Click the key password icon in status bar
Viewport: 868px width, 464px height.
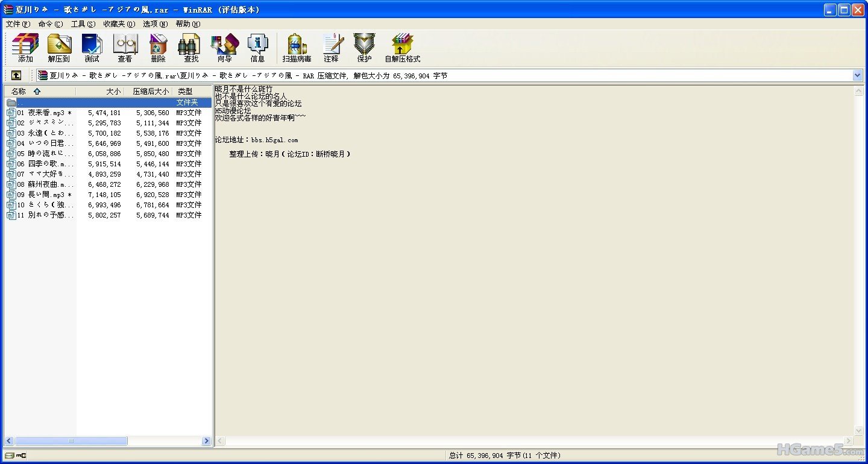[21, 456]
